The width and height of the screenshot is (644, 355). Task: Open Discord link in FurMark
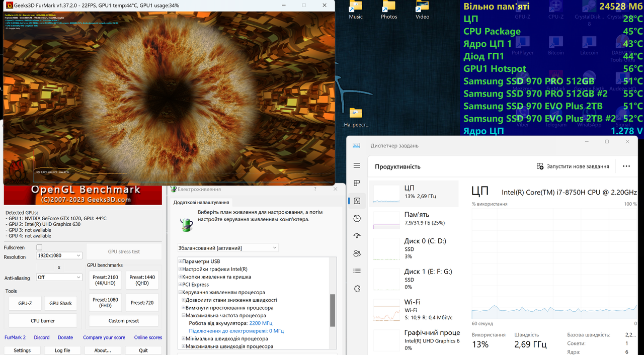(x=42, y=337)
